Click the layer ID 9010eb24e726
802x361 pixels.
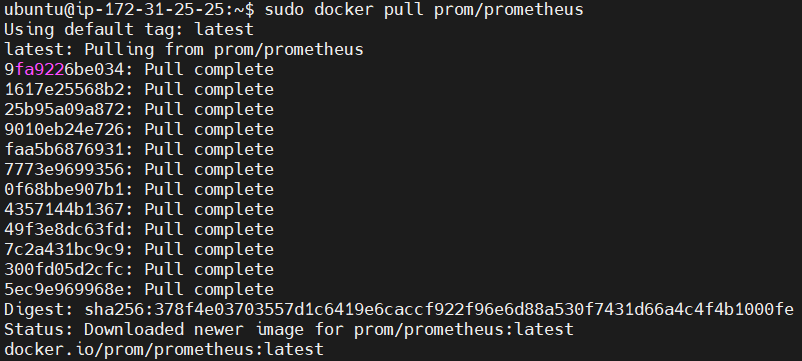[x=64, y=129]
